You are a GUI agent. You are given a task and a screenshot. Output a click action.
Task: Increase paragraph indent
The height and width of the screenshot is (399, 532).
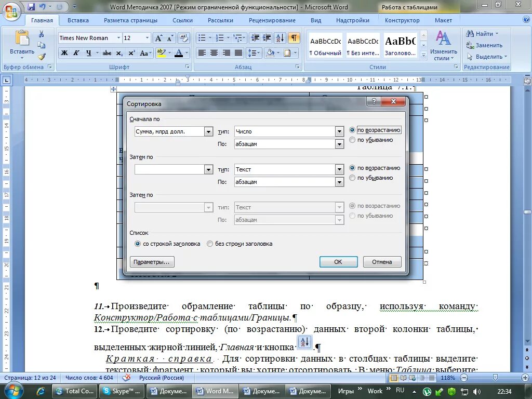tap(267, 37)
